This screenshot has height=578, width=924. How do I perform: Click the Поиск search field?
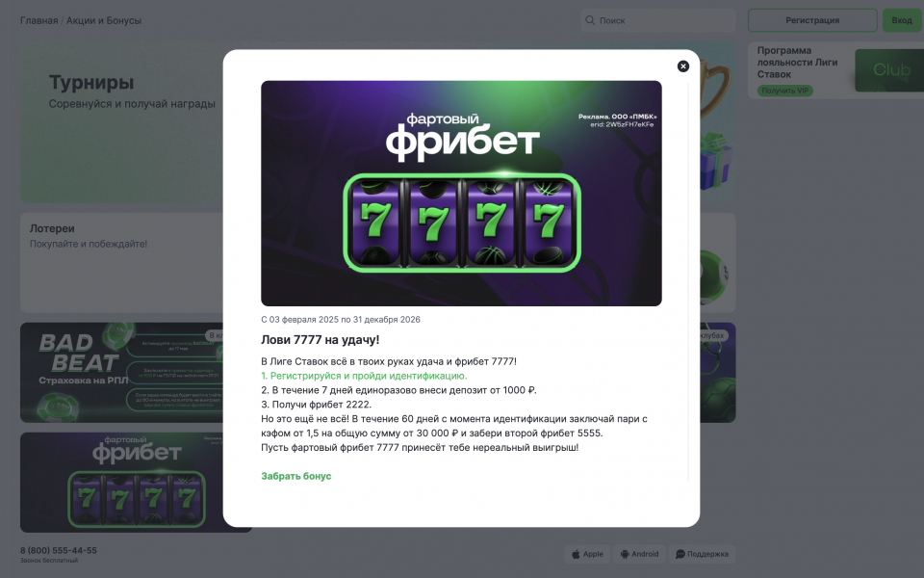658,20
